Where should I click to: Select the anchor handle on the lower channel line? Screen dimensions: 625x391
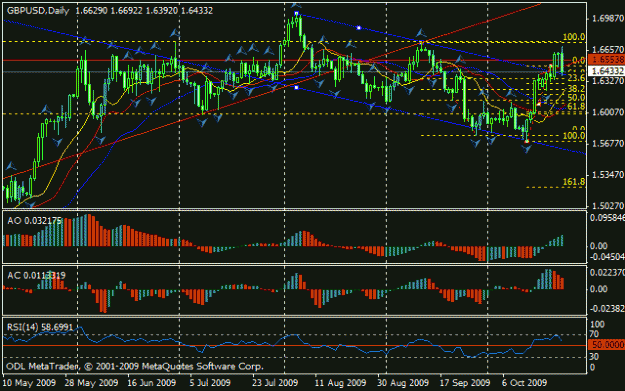click(x=296, y=87)
